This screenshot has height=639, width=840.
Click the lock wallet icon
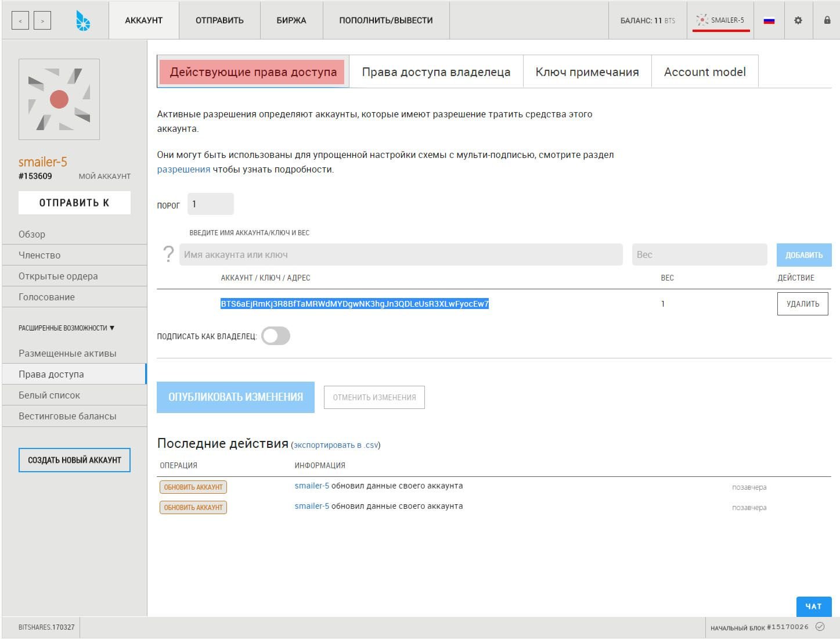(x=827, y=20)
